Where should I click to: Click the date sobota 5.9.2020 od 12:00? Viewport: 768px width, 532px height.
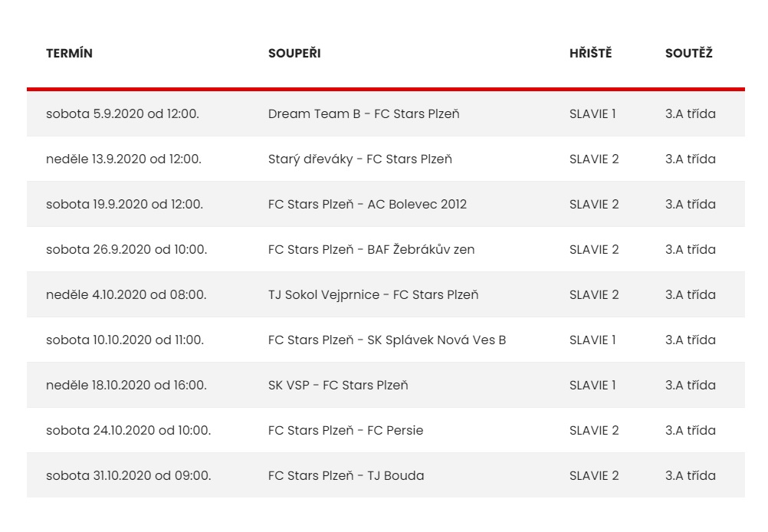(x=123, y=114)
